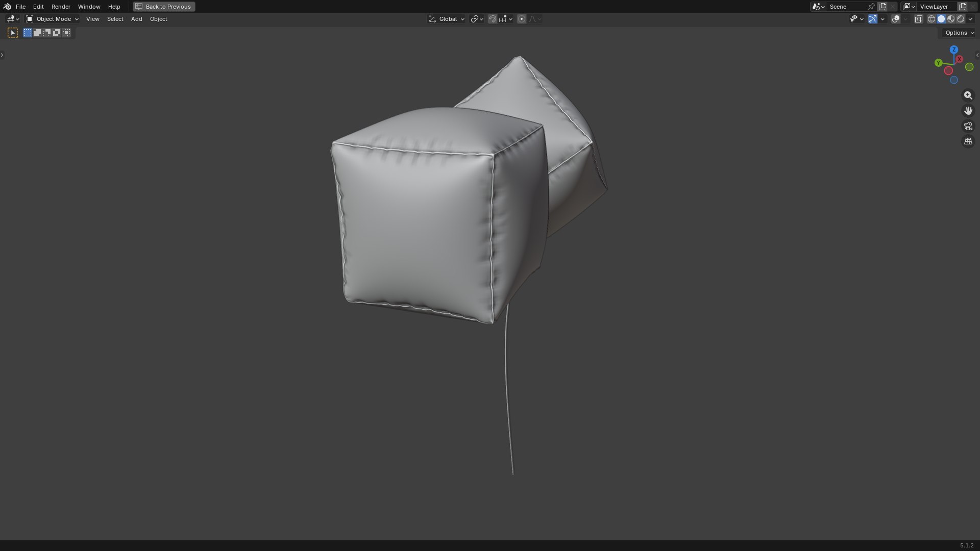Open the transform pivot point dropdown
The height and width of the screenshot is (551, 980).
click(x=477, y=19)
